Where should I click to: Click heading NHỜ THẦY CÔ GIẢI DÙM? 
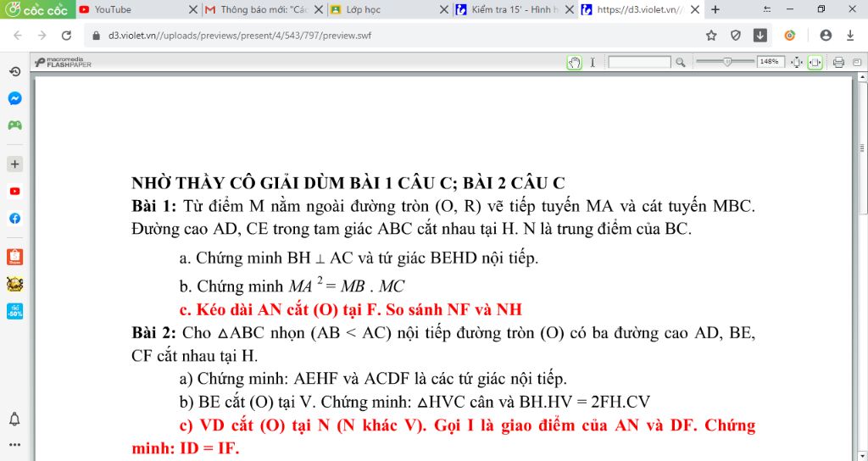348,183
